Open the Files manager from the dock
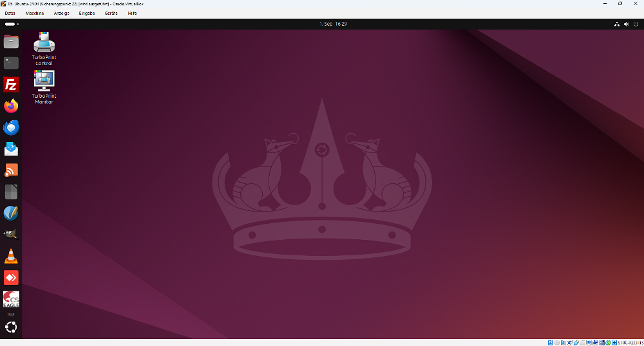The height and width of the screenshot is (346, 644). (x=11, y=42)
